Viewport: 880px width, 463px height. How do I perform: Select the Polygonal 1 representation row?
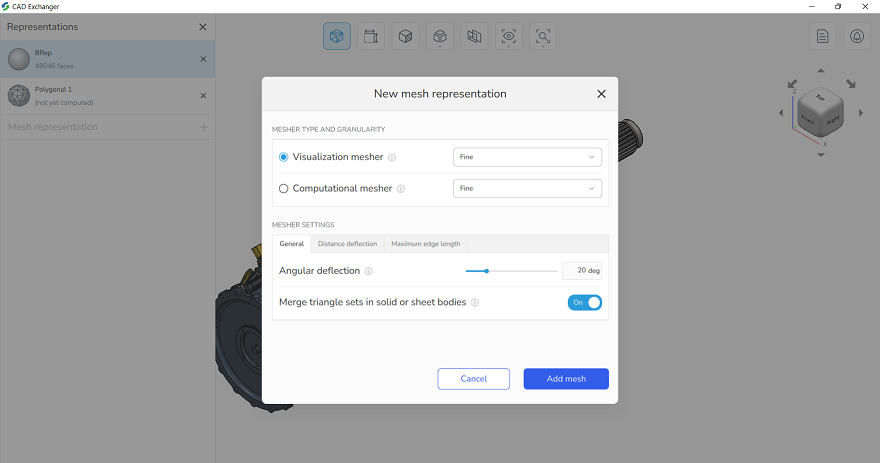107,95
